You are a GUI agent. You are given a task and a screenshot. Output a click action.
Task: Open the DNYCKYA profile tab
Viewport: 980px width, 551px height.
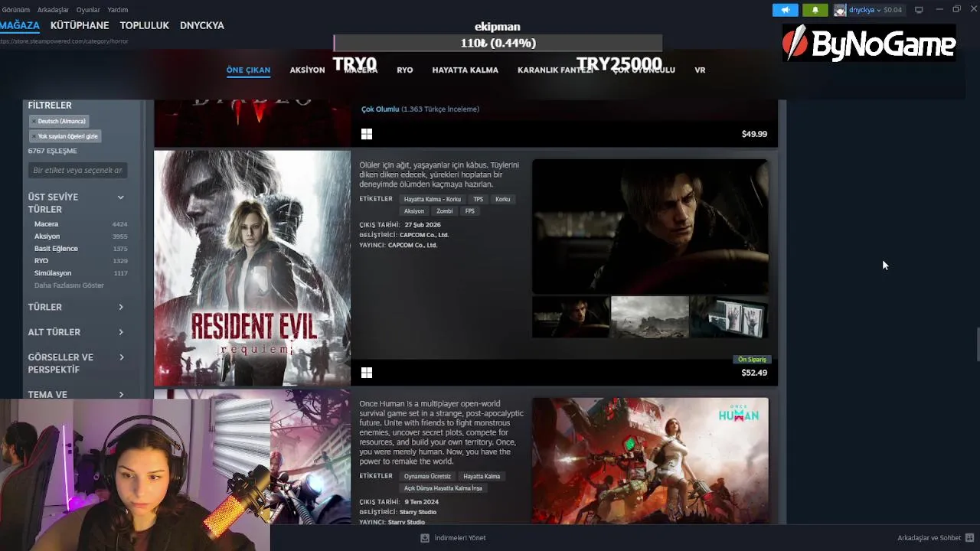click(202, 25)
